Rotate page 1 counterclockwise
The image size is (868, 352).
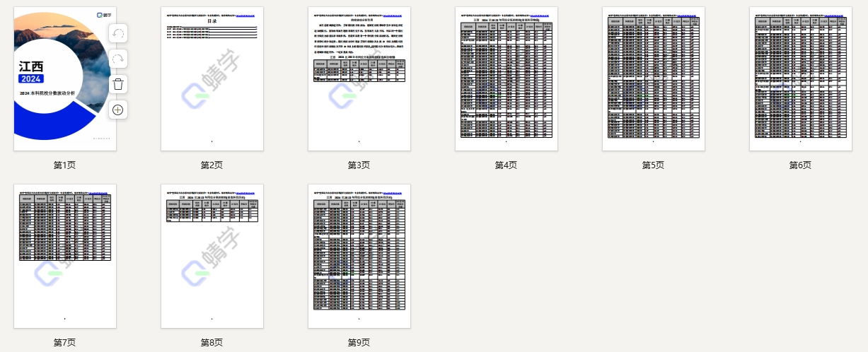click(118, 33)
